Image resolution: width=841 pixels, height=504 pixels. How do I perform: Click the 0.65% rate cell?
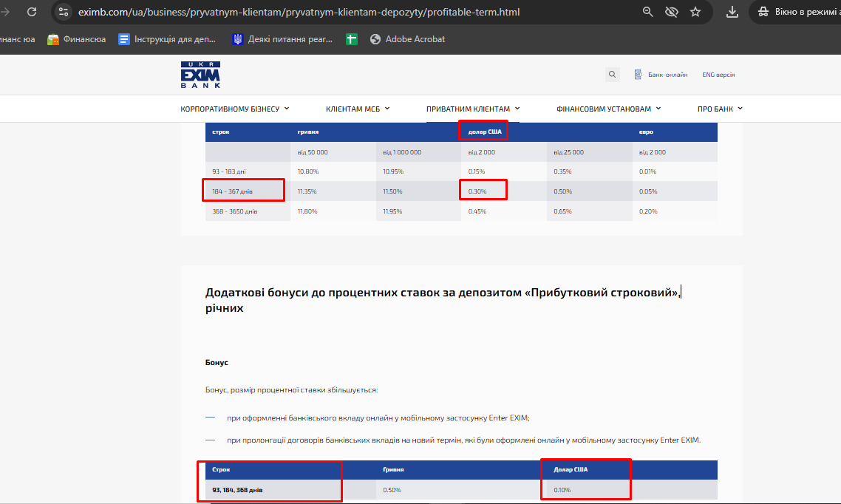(562, 211)
